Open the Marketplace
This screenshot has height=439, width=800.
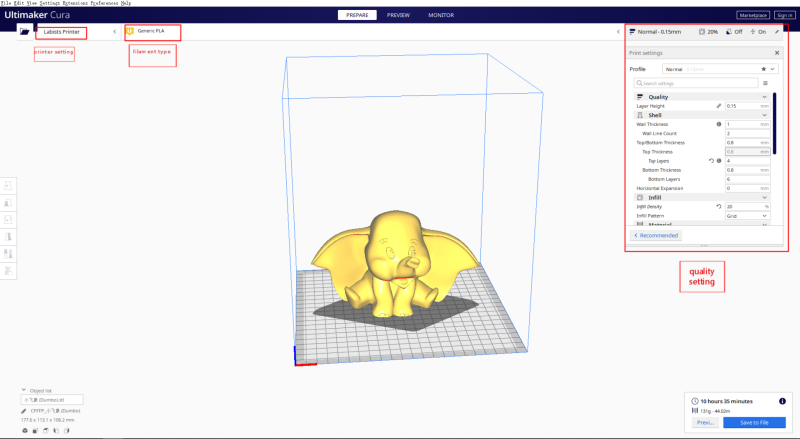coord(754,15)
